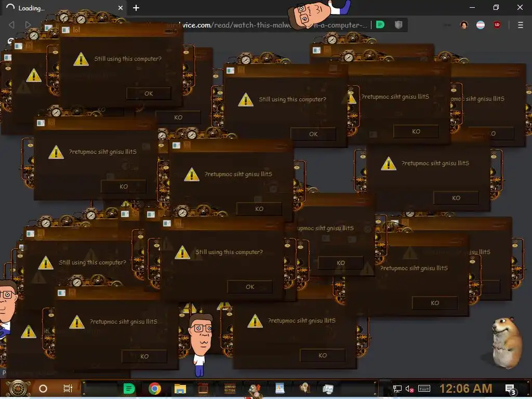Close the Loading... browser tab
This screenshot has height=399, width=532.
[x=121, y=8]
